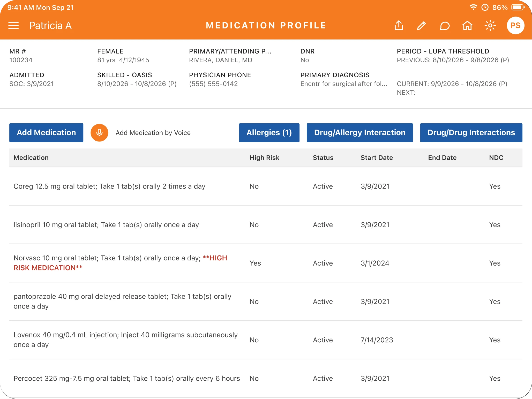Tap the patient name Patricia A

point(50,26)
